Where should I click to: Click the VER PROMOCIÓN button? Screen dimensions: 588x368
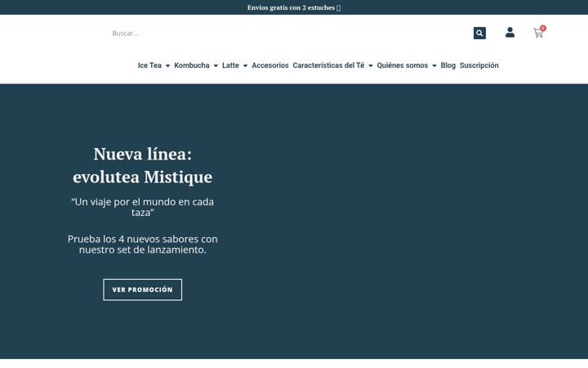tap(142, 289)
